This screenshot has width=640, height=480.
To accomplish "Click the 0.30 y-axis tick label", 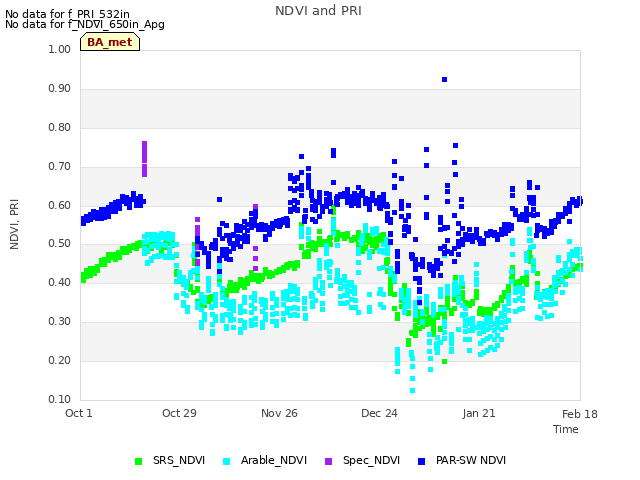I will pos(60,322).
